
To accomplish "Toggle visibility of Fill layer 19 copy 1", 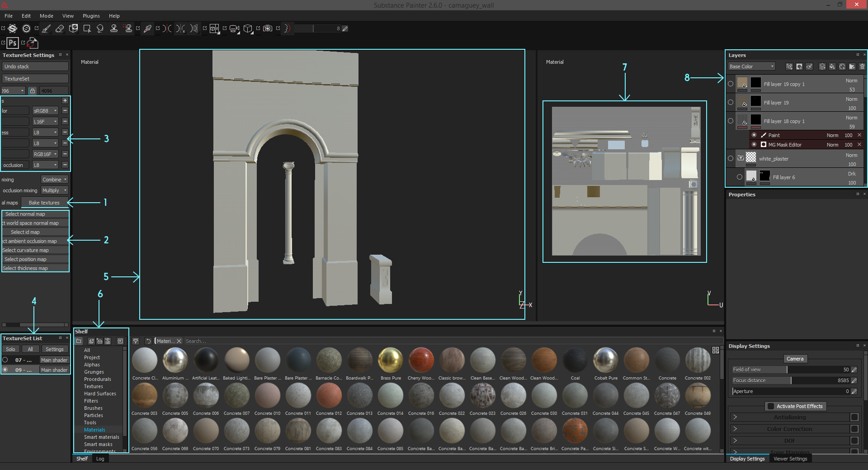I will pyautogui.click(x=731, y=84).
